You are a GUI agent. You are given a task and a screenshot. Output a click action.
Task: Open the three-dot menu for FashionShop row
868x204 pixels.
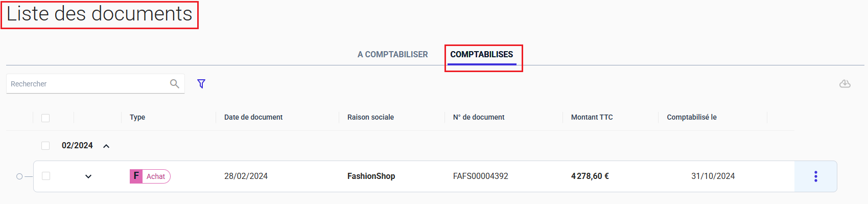click(815, 176)
